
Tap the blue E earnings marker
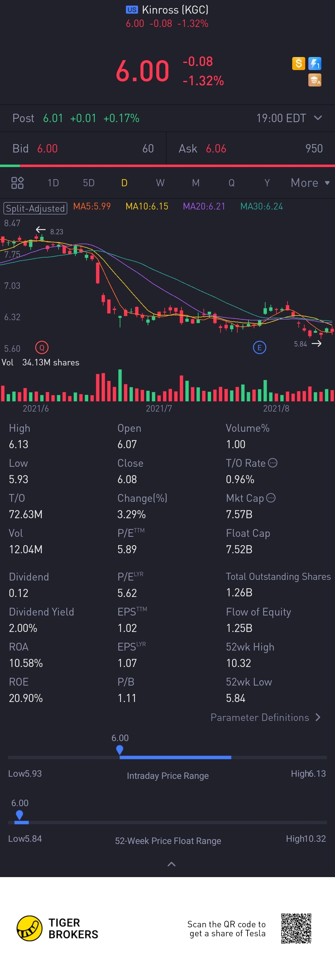point(260,347)
